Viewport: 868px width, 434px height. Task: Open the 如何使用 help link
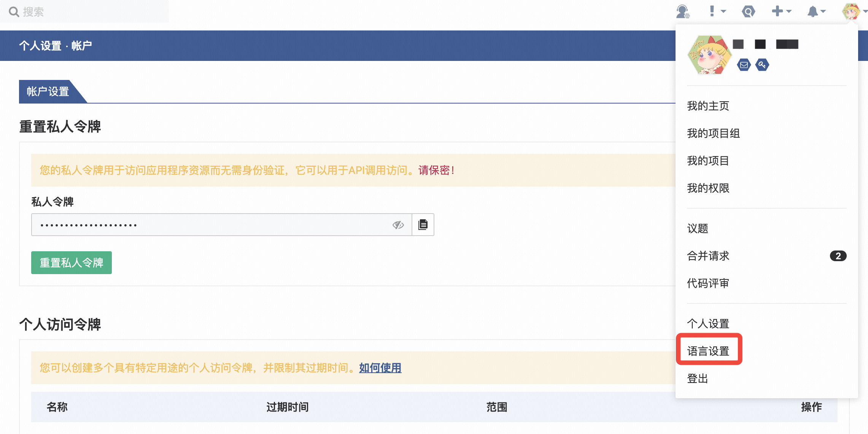(380, 368)
